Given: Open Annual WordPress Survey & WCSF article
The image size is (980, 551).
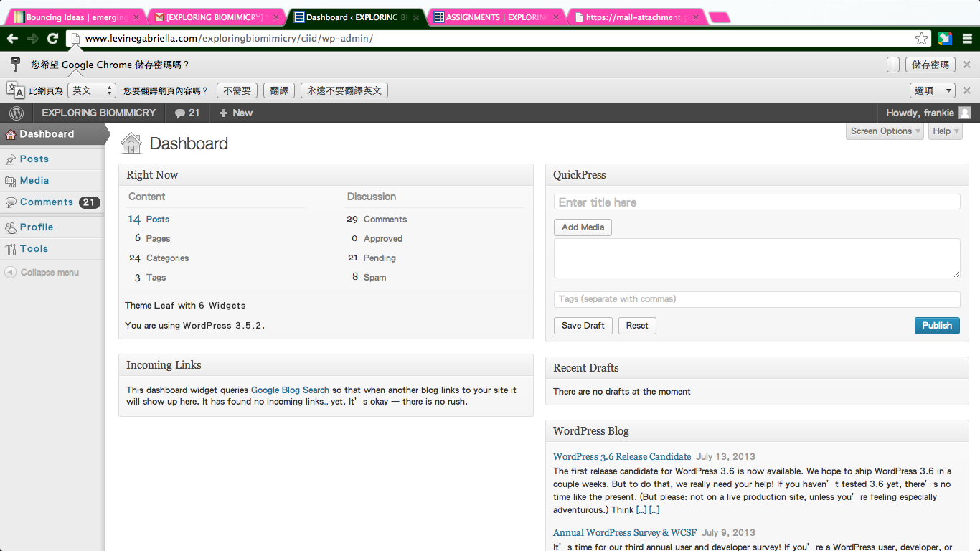Looking at the screenshot, I should click(625, 532).
